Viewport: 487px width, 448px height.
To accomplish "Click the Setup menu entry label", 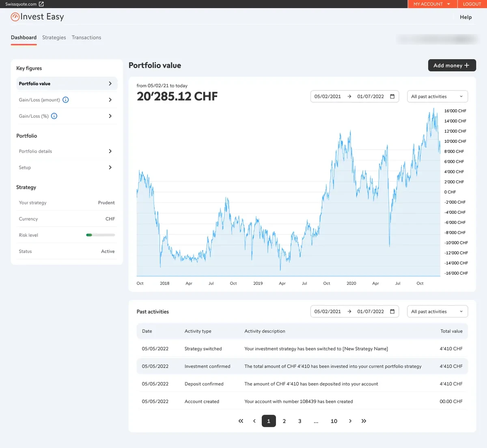I will coord(25,168).
